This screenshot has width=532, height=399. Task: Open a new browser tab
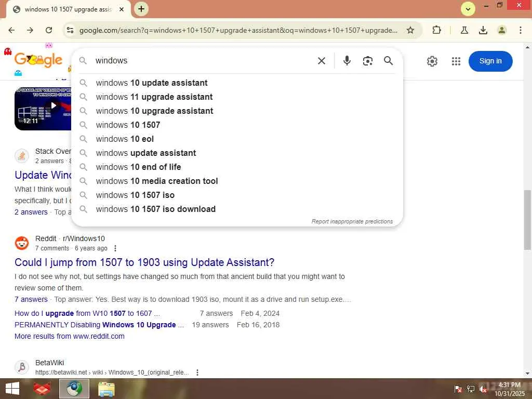coord(141,9)
